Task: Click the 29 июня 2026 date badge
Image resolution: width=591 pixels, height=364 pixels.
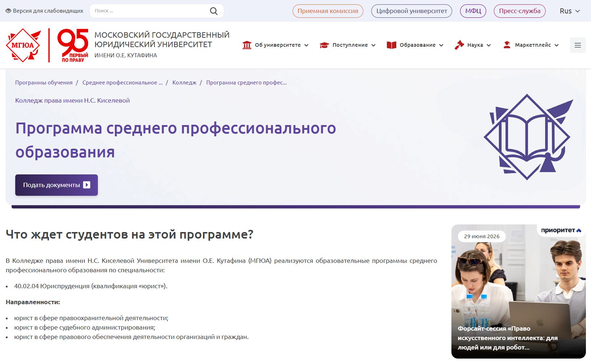Action: (x=482, y=236)
